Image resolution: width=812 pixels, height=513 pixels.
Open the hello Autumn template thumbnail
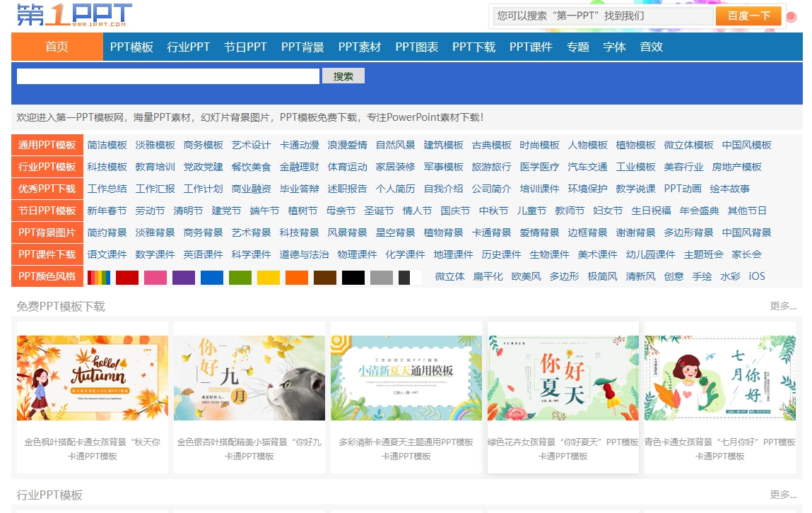point(93,378)
